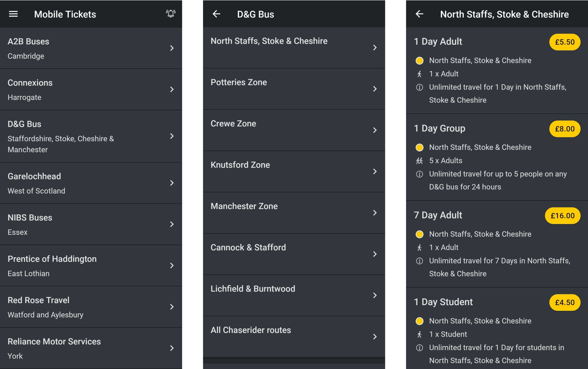Click info icon under 1 Day Adult
The image size is (588, 369).
pos(419,87)
